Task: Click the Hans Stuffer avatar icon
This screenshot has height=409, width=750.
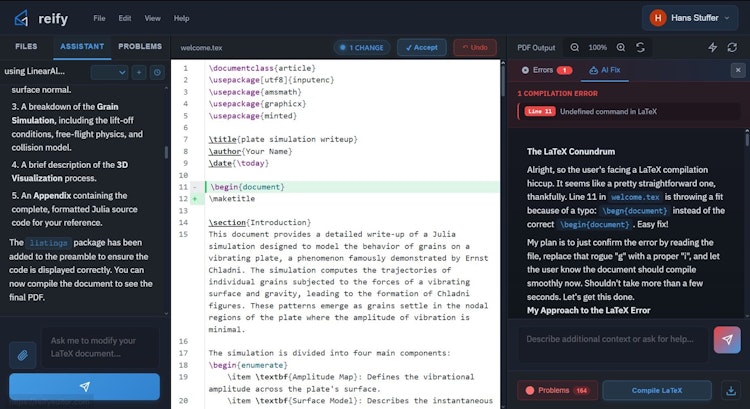Action: (x=658, y=18)
